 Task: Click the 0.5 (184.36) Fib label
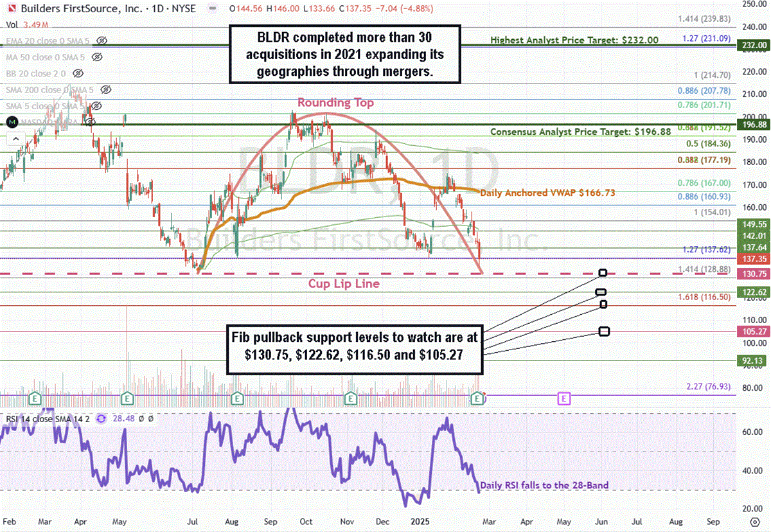[709, 143]
